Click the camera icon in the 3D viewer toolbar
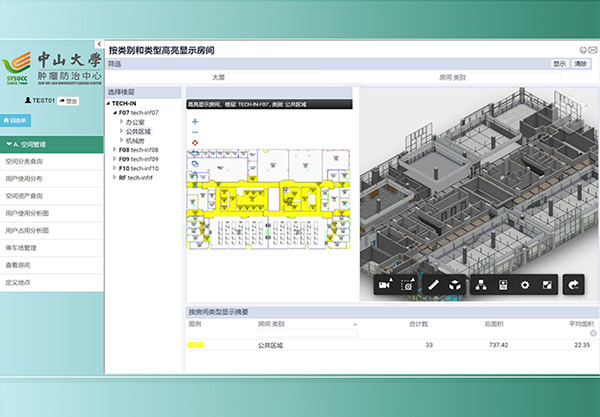This screenshot has width=600, height=417. click(x=384, y=285)
